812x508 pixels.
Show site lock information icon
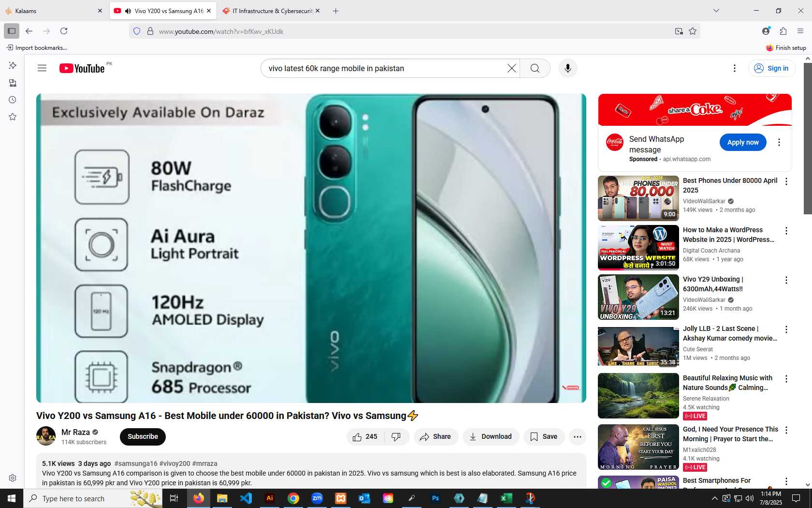pyautogui.click(x=150, y=31)
